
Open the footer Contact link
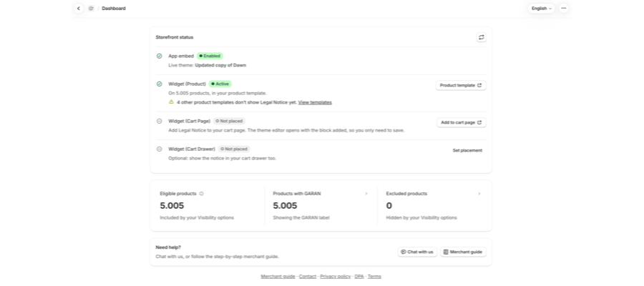(308, 277)
